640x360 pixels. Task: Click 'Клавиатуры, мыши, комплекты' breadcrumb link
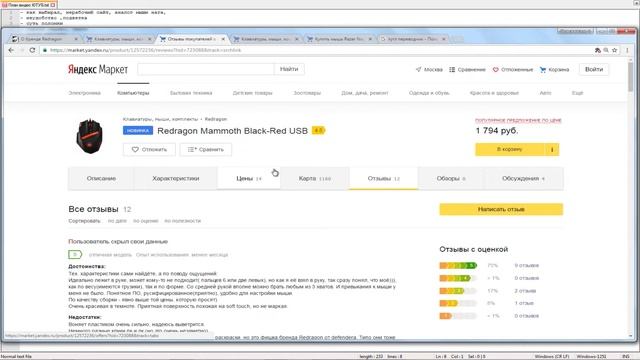tap(160, 119)
